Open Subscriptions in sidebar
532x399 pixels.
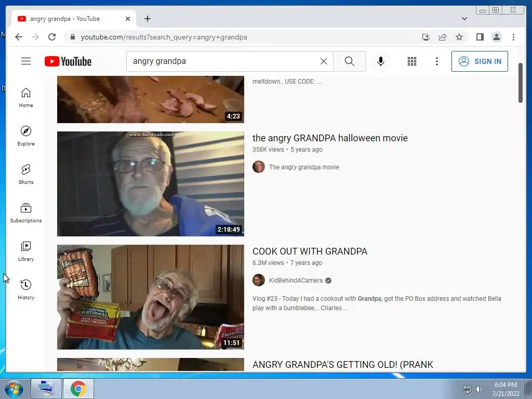click(x=26, y=212)
